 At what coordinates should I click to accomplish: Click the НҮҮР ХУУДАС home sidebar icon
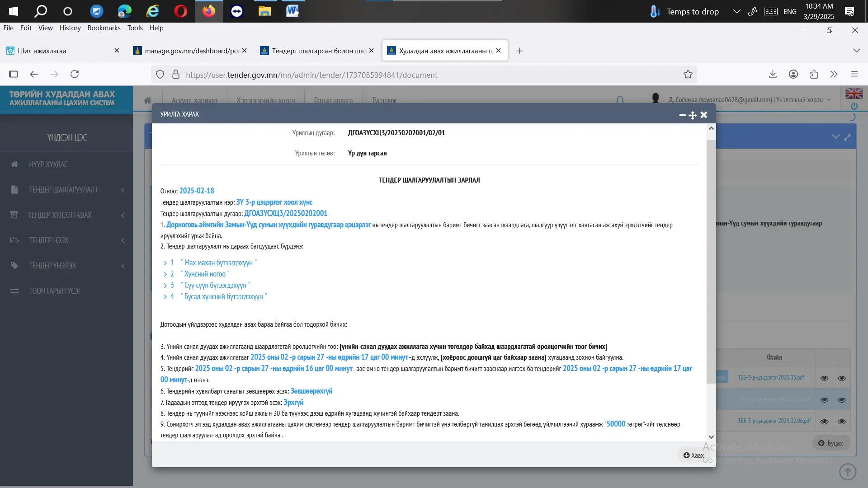coord(14,164)
